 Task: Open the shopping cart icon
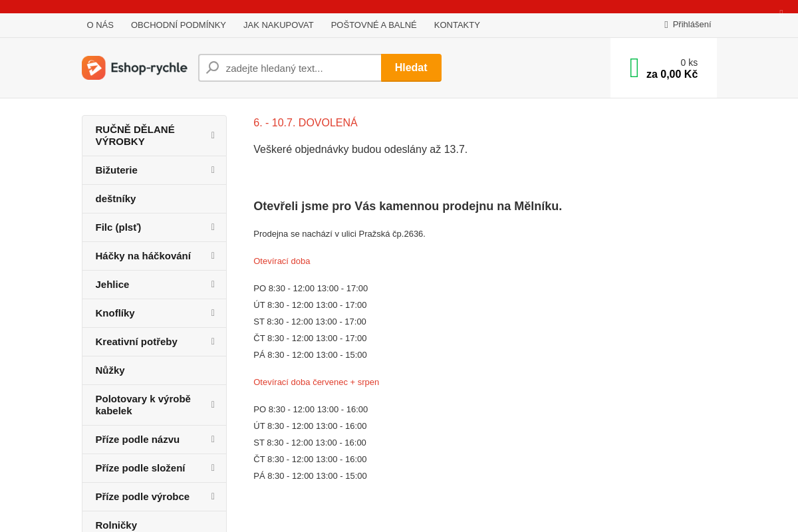pos(634,68)
